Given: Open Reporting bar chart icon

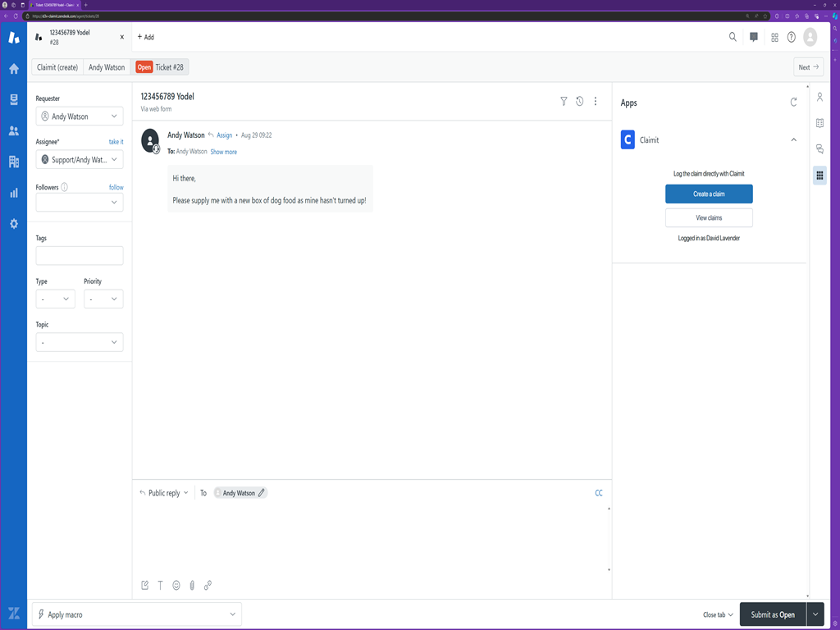Looking at the screenshot, I should tap(13, 193).
